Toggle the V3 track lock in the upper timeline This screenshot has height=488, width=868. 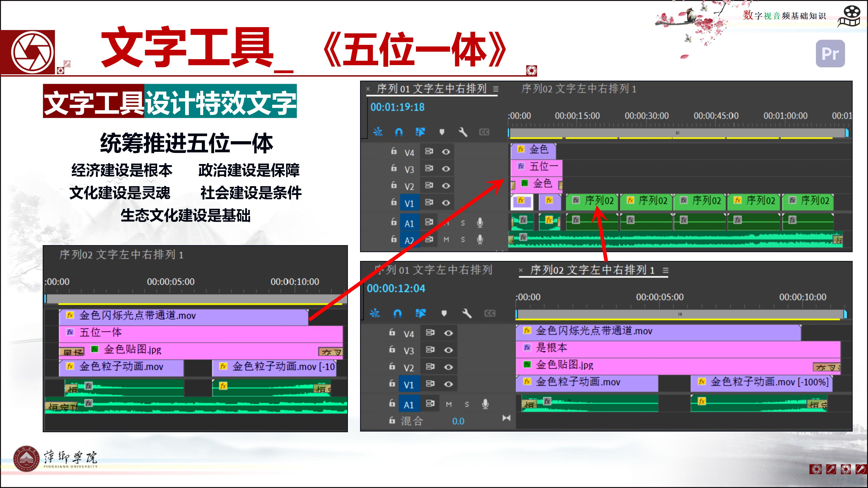[x=394, y=168]
